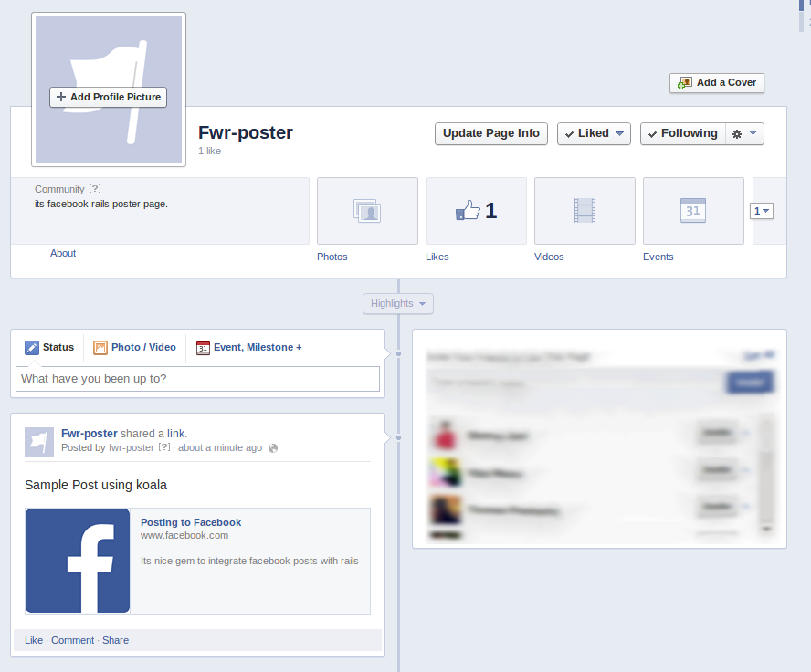Click the Status pencil icon
This screenshot has width=811, height=672.
[32, 347]
